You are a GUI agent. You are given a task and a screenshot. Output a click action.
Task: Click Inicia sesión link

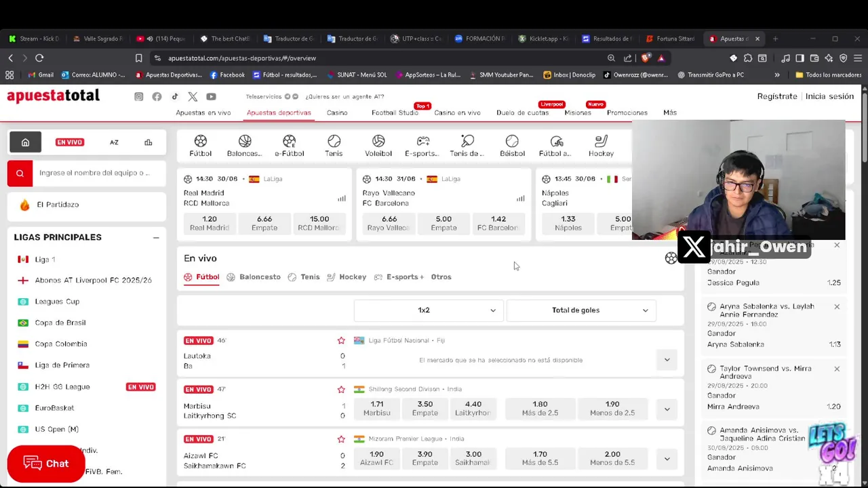click(829, 96)
